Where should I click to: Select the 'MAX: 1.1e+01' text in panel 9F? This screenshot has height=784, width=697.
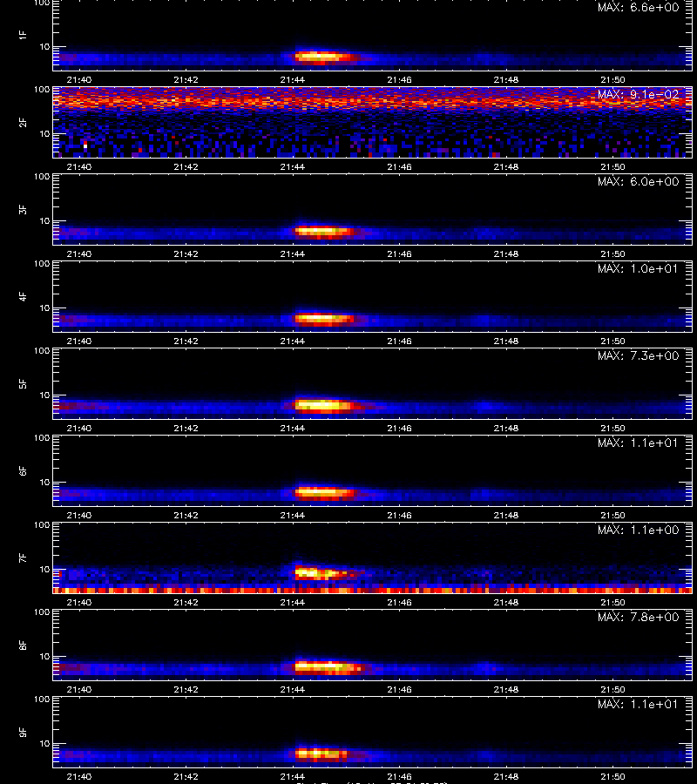[x=638, y=704]
